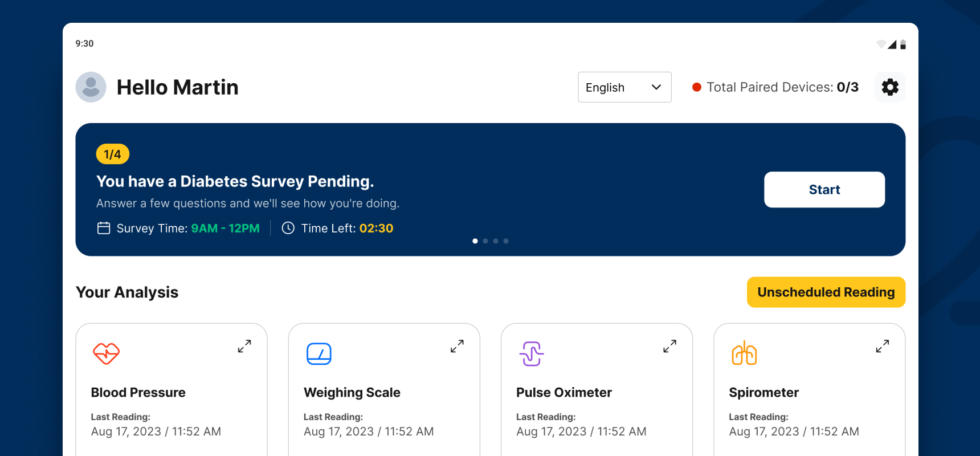This screenshot has height=456, width=980.
Task: Click the Survey Time calendar icon
Action: pos(104,228)
